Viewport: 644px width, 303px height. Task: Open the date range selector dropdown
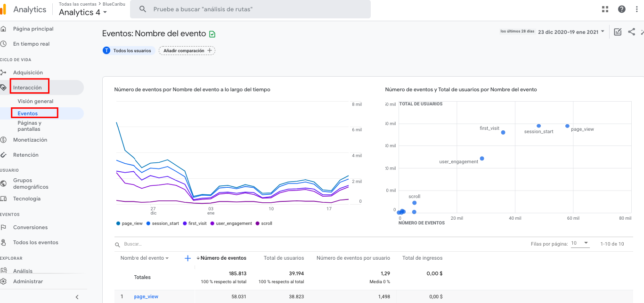point(571,32)
